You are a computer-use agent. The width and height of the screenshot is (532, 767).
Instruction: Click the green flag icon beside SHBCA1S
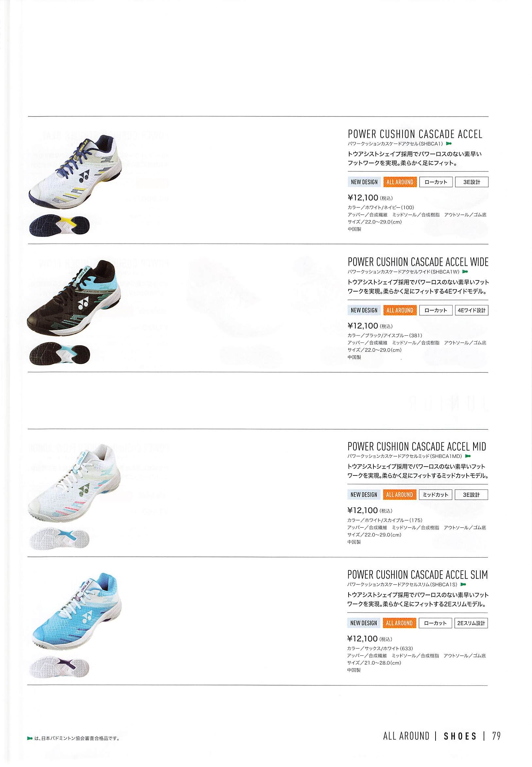[463, 585]
